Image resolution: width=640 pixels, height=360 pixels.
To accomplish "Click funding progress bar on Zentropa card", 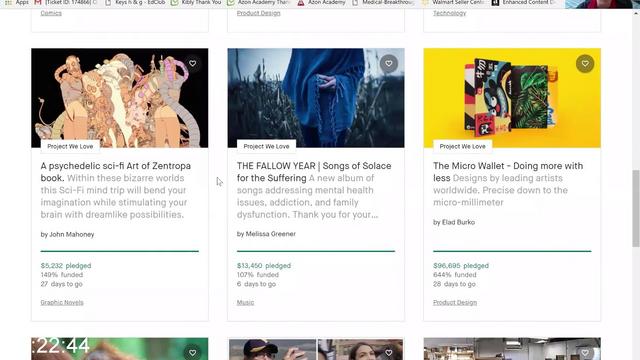I will pyautogui.click(x=120, y=251).
